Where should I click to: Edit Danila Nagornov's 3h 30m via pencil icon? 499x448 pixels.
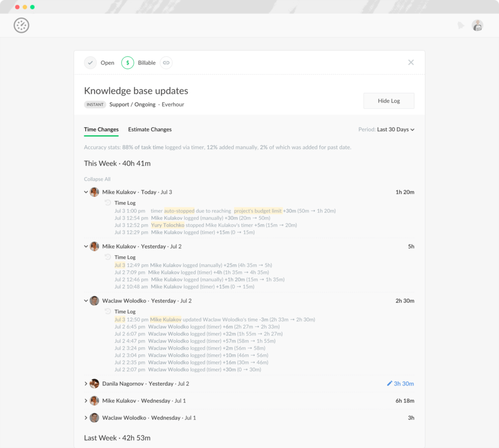click(389, 384)
